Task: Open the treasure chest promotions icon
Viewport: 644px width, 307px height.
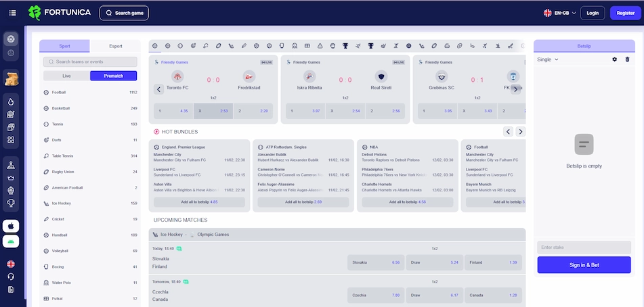Action: [11, 78]
